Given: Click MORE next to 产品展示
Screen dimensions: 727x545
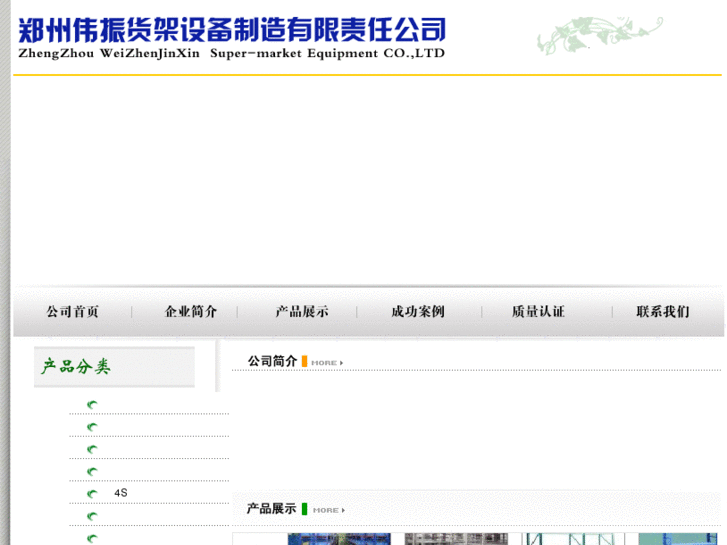Looking at the screenshot, I should (x=327, y=510).
